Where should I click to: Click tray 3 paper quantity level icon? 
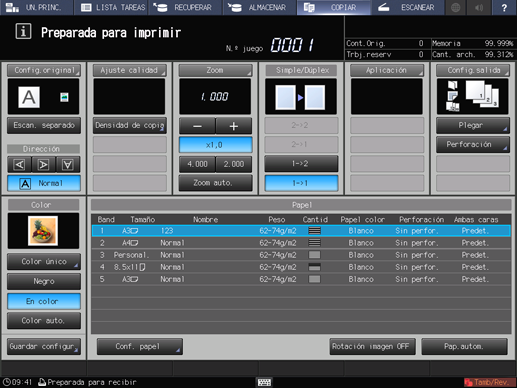pos(315,255)
